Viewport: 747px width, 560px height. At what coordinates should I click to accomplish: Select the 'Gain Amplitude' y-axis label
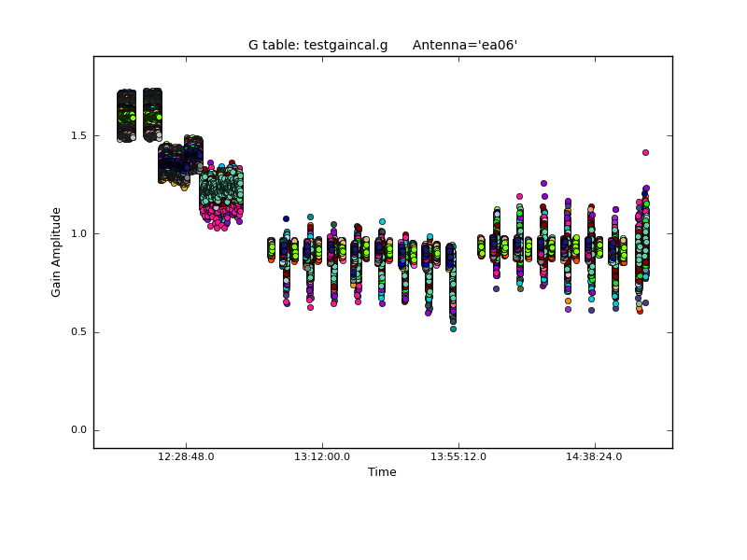(56, 252)
